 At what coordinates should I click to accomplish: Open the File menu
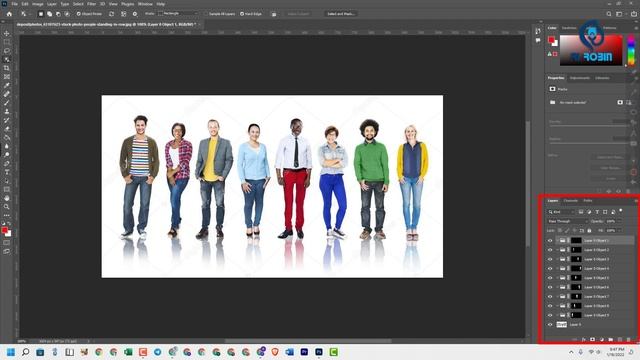click(x=14, y=4)
